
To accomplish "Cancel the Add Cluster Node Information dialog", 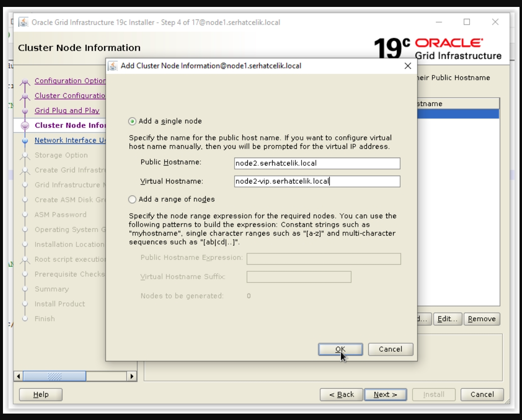I will pos(391,349).
